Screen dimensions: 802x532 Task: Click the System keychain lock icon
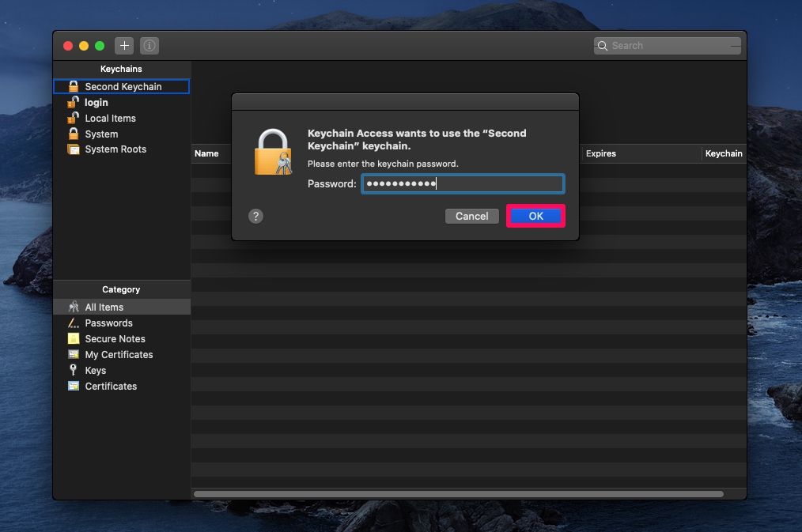coord(74,134)
